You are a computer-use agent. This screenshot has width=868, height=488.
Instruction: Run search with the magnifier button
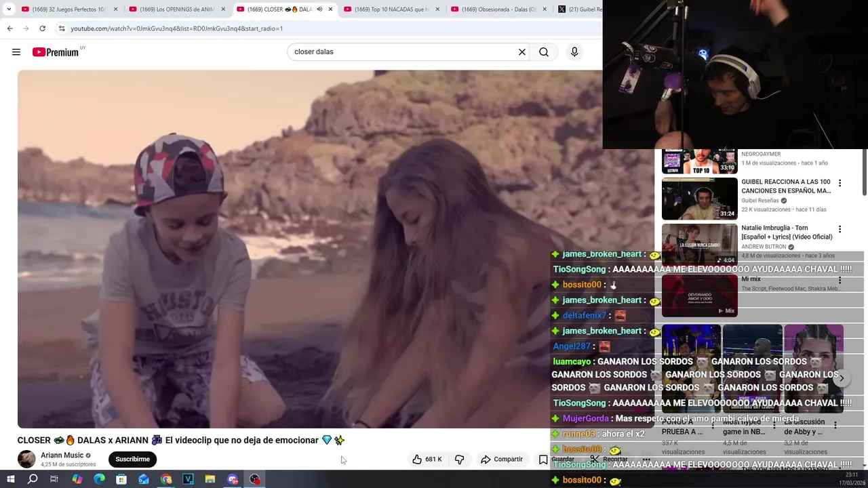pos(544,52)
